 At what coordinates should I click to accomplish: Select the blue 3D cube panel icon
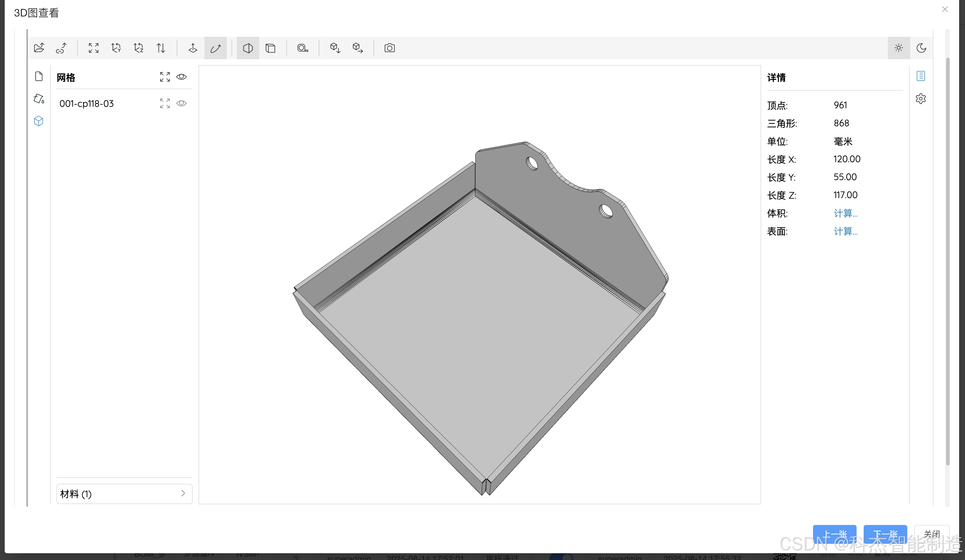(38, 121)
